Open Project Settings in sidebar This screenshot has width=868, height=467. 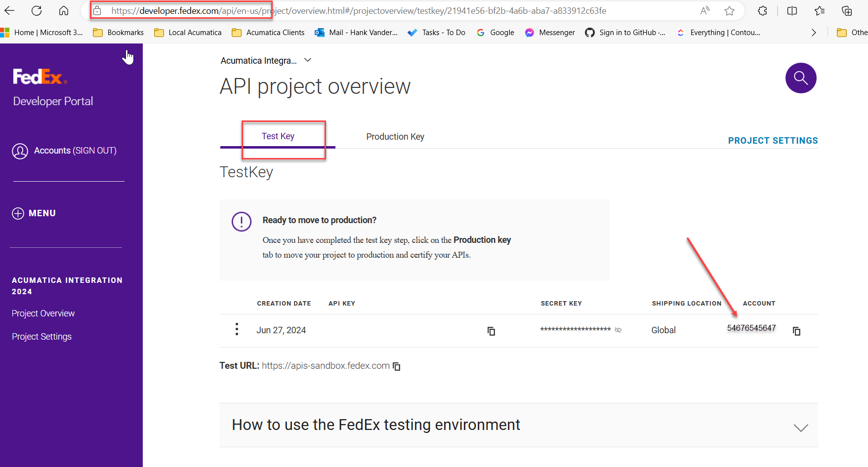click(41, 337)
